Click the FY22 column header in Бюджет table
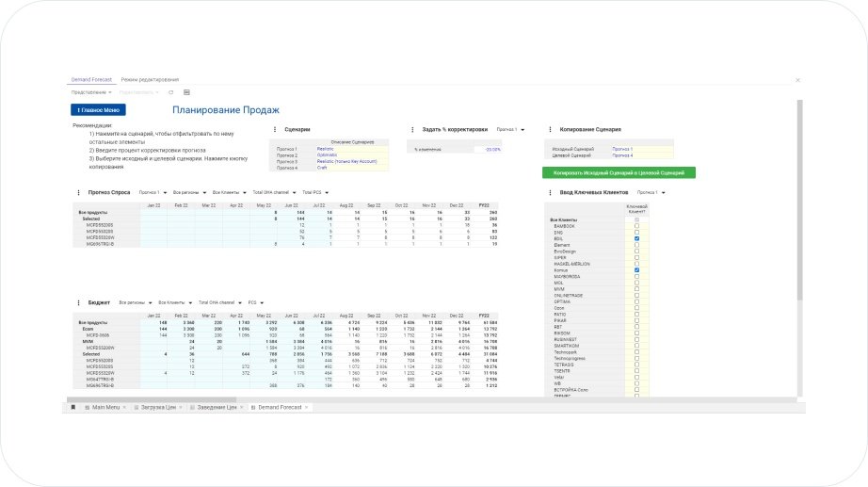868x487 pixels. (484, 316)
